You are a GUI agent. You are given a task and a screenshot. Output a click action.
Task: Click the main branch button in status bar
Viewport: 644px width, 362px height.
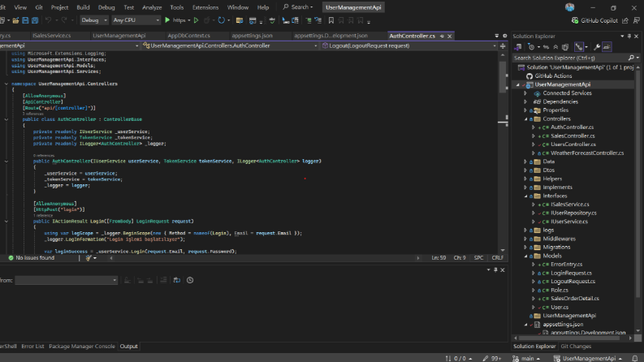[526, 358]
